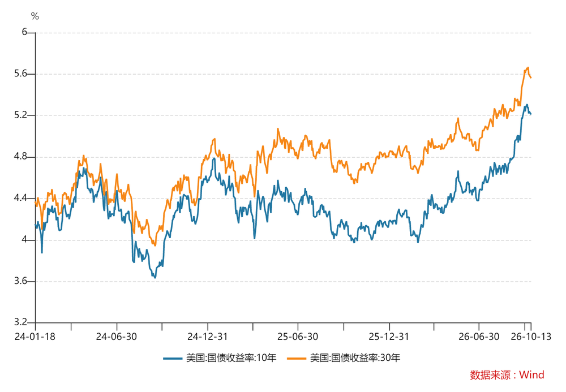Select the 24-12-31 x-axis date label
Screen dimensions: 566x392
coord(208,337)
